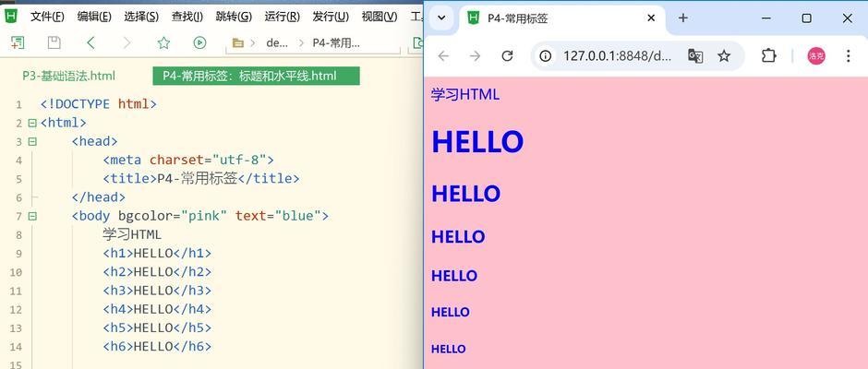The width and height of the screenshot is (868, 369).
Task: Reload the page in Chrome
Action: click(x=507, y=56)
